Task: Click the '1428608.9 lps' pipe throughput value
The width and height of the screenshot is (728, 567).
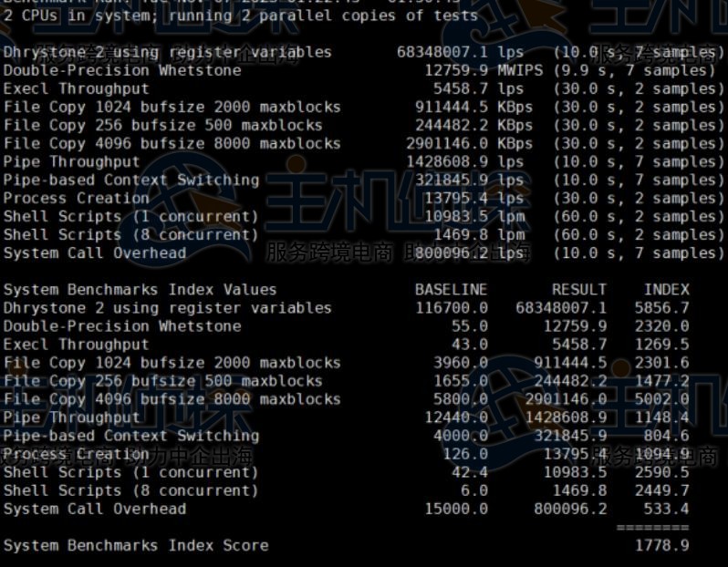Action: click(465, 162)
